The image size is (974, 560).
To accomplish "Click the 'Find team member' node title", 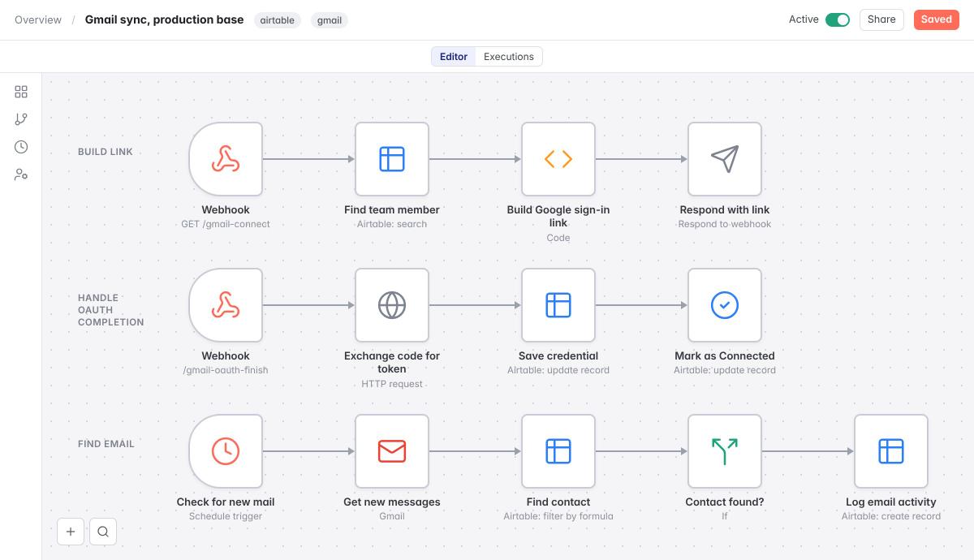I will [392, 209].
